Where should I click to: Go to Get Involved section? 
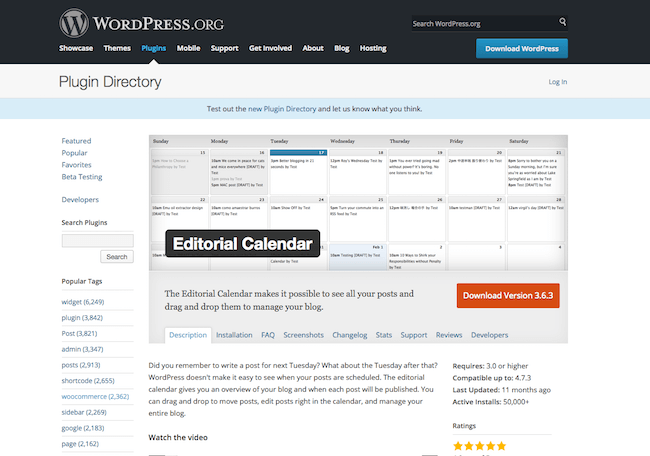tap(270, 48)
